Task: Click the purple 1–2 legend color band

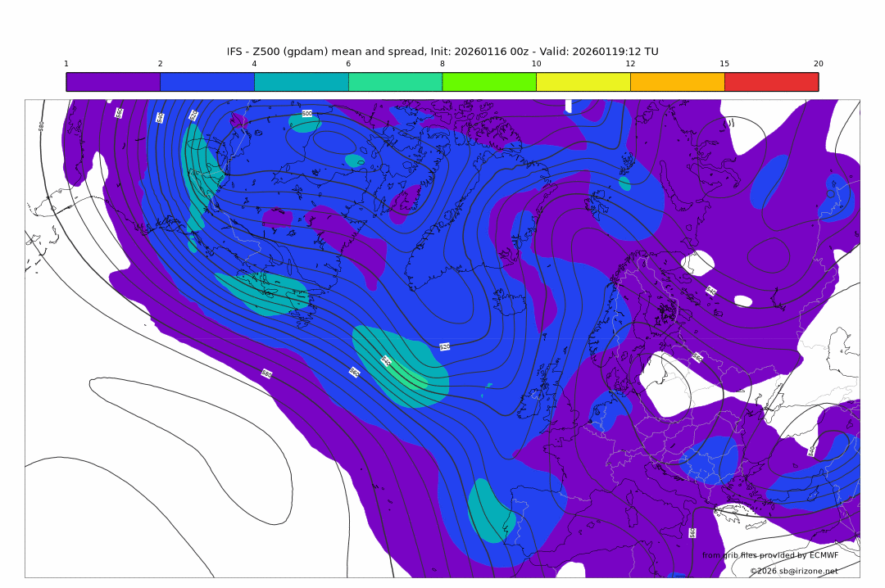Action: click(113, 82)
